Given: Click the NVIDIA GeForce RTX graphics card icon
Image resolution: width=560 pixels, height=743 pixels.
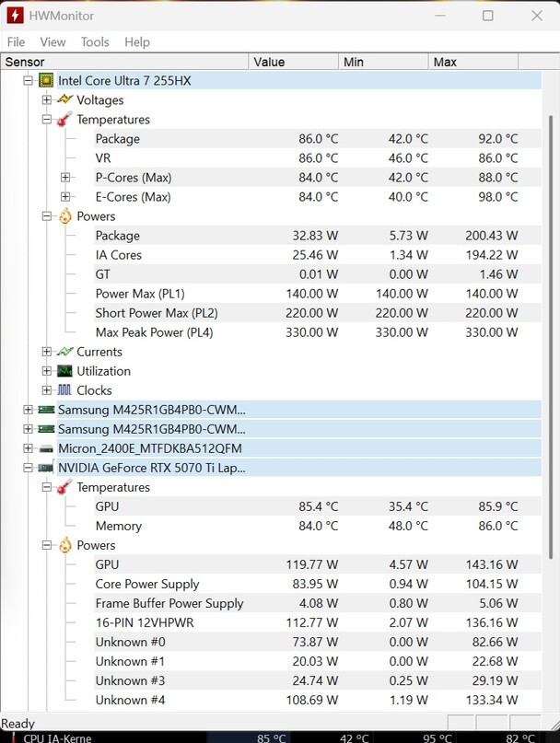Looking at the screenshot, I should pos(46,468).
